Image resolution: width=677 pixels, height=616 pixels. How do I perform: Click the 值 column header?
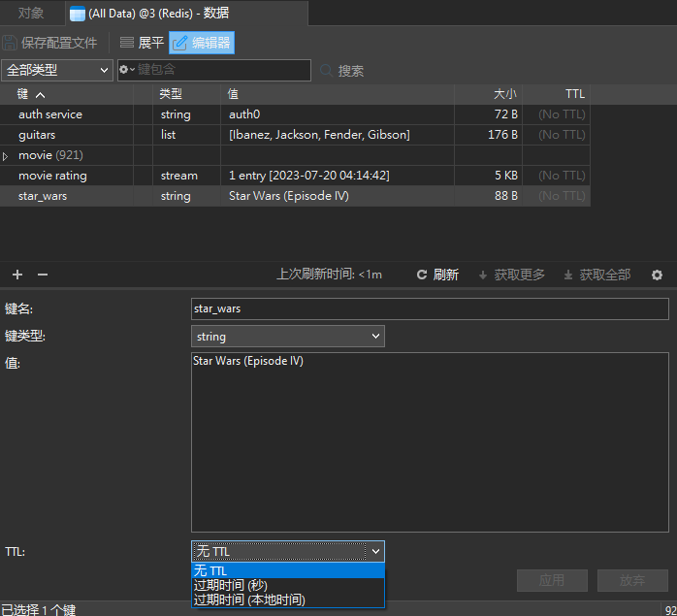pos(338,94)
